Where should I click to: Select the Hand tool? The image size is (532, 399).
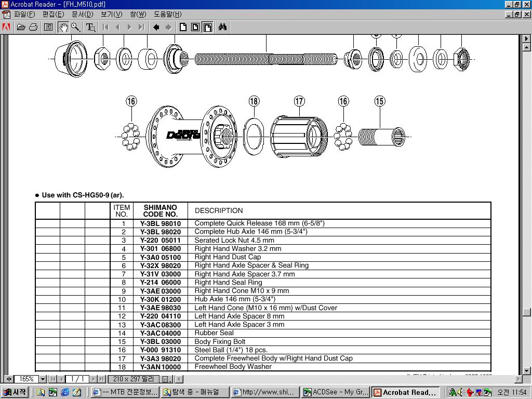[x=63, y=27]
